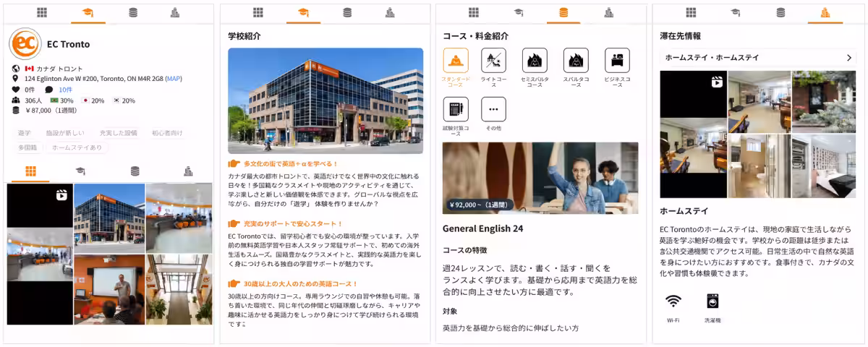Open the homestay bedroom photo

(x=825, y=166)
